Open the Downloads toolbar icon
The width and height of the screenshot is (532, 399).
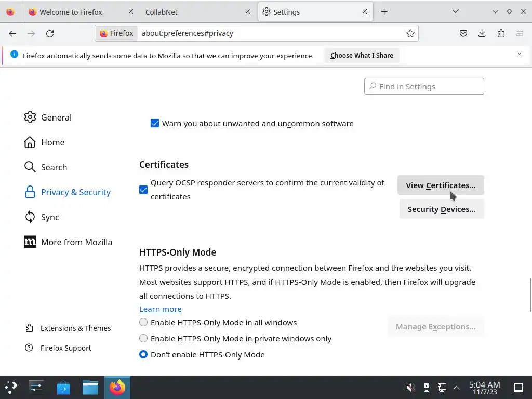pos(482,33)
